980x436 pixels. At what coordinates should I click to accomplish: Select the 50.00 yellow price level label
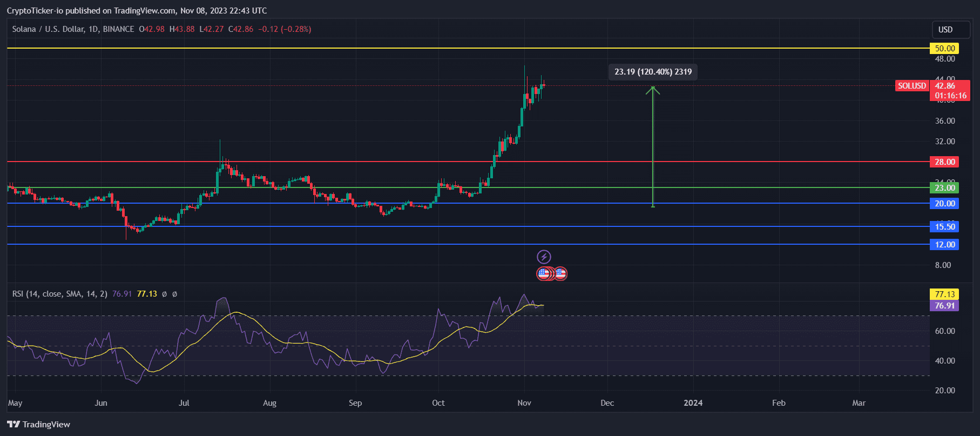pos(944,49)
